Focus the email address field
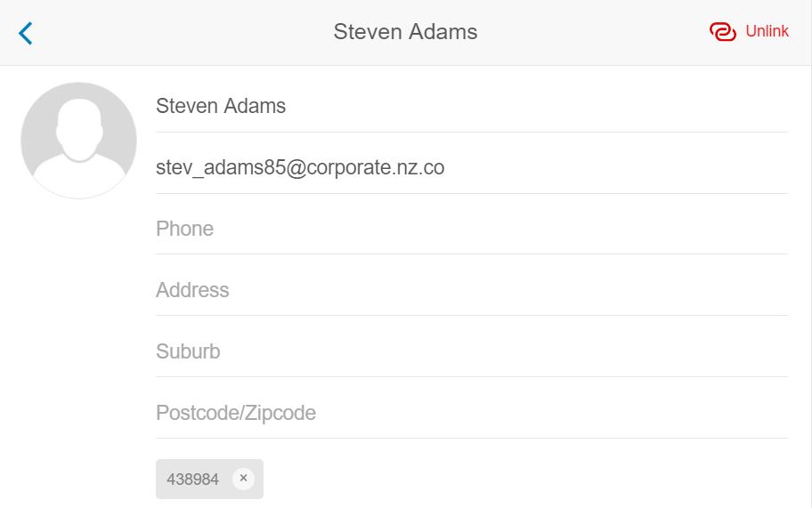Screen dimensions: 812x508 tap(472, 167)
